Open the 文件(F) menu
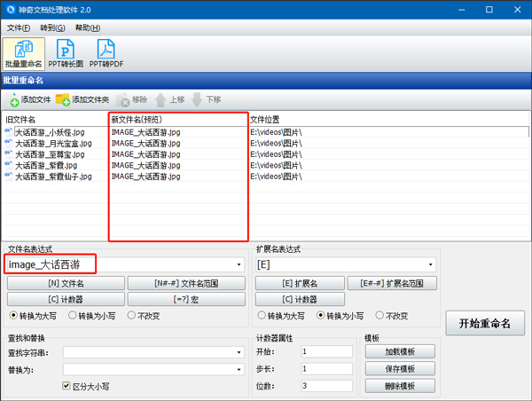The image size is (532, 401). [x=19, y=28]
